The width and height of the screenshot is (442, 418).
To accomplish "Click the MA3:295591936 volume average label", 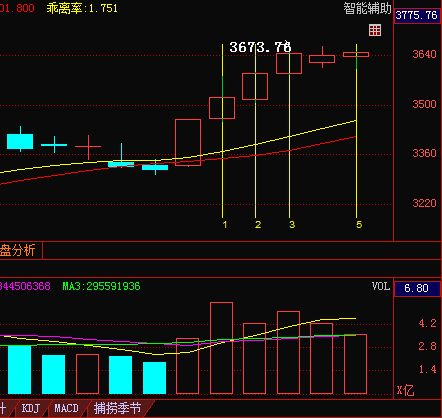I will click(101, 286).
